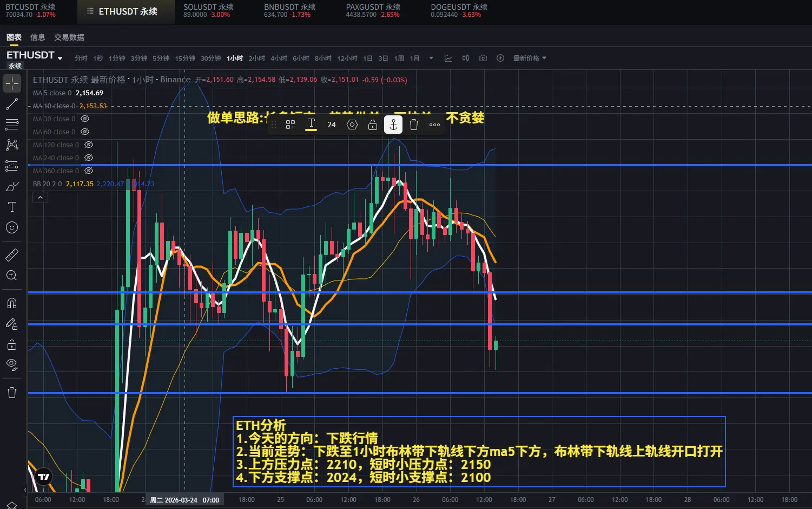Show the MA 240 indicator

(89, 158)
